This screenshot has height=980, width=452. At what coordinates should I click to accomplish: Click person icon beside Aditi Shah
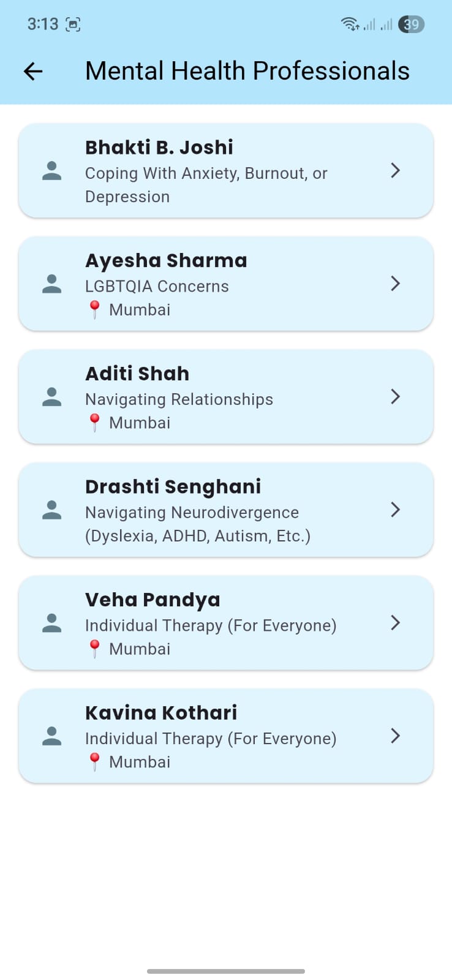click(x=52, y=397)
